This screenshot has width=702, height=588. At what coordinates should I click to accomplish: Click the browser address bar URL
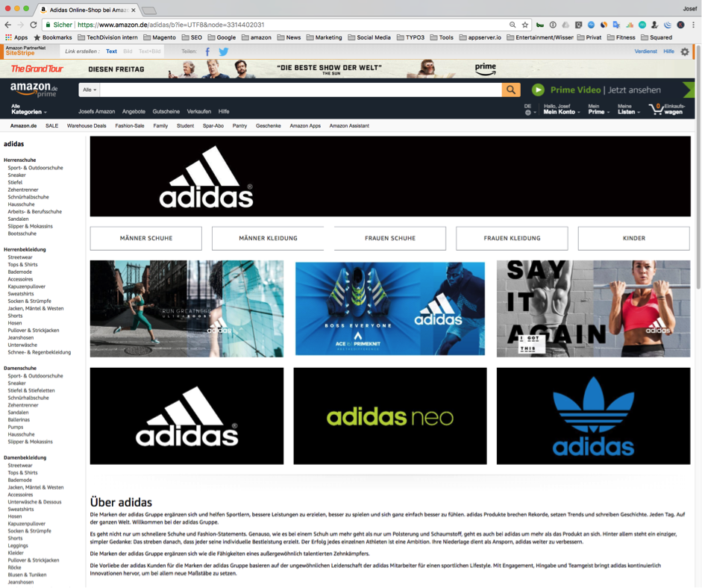pos(171,25)
